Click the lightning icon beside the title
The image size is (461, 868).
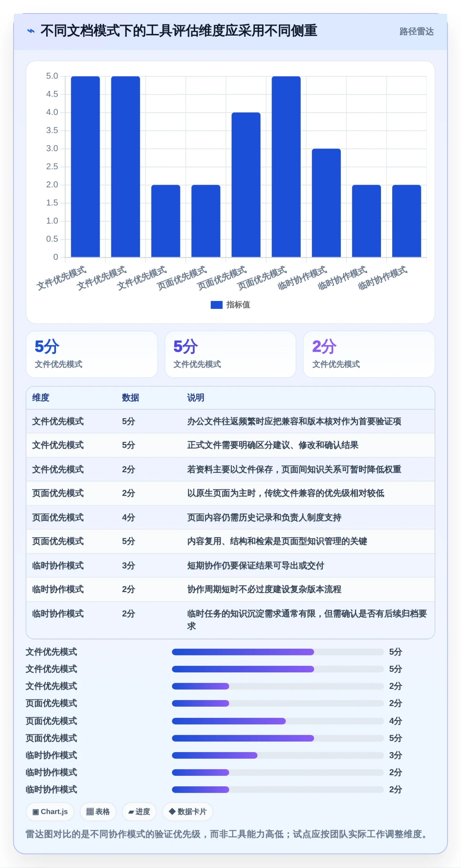(x=31, y=31)
